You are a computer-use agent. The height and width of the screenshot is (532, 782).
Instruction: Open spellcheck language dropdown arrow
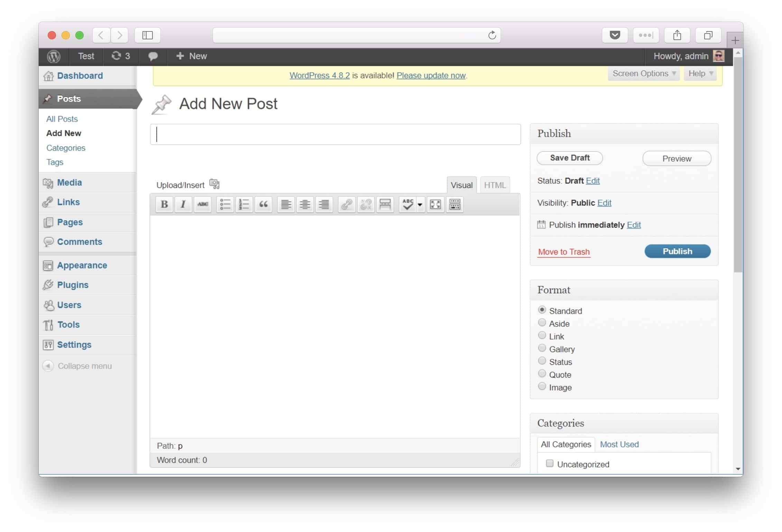(420, 205)
